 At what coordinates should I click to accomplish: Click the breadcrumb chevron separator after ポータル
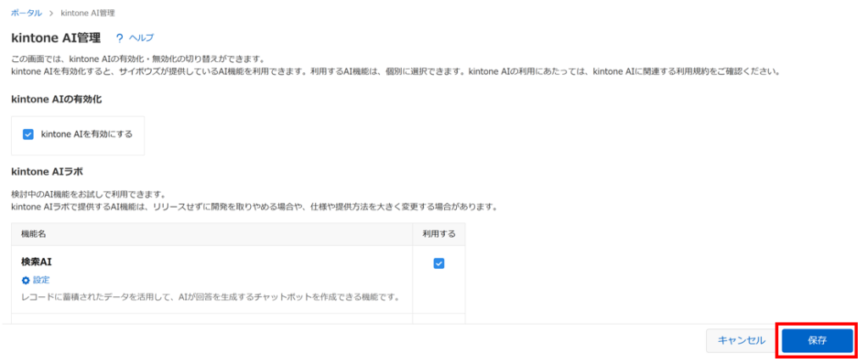[x=51, y=13]
